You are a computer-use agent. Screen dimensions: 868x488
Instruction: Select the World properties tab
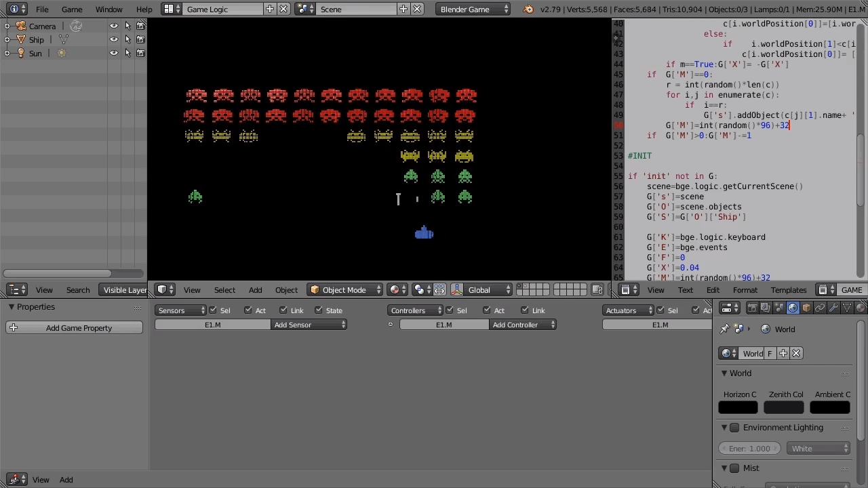tap(792, 308)
